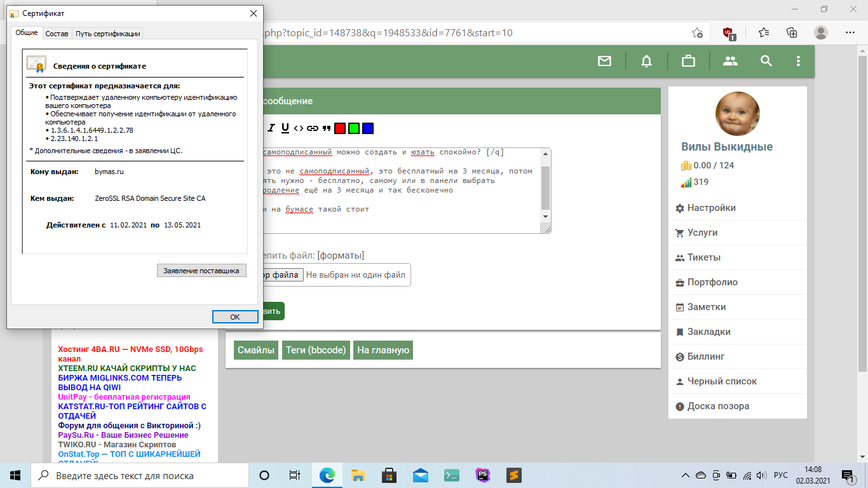Viewport: 868px width, 488px height.
Task: Open the users group icon
Action: (730, 61)
